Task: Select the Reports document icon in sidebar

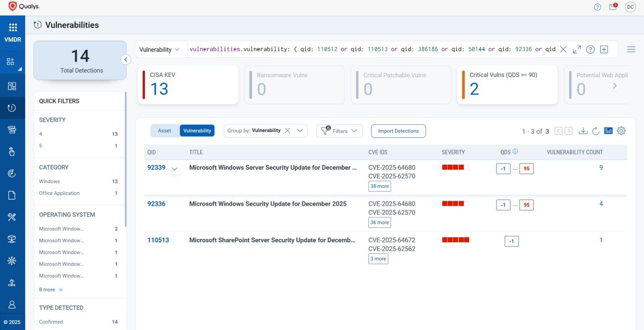Action: (x=11, y=195)
